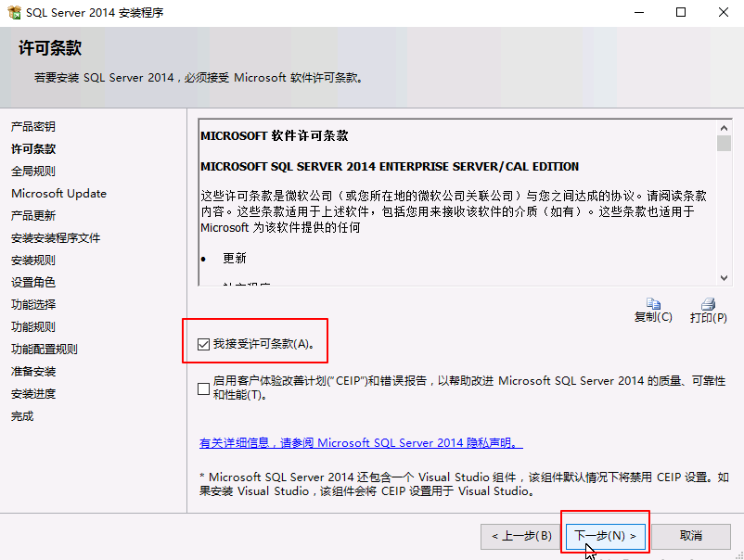
Task: Select the 功能选择 step in sidebar
Action: (32, 304)
